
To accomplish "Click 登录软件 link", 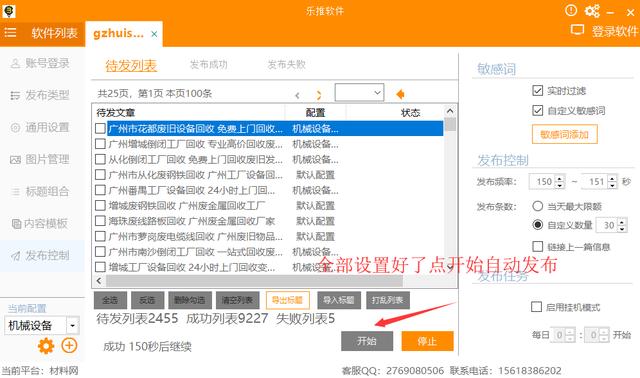I will [x=615, y=31].
